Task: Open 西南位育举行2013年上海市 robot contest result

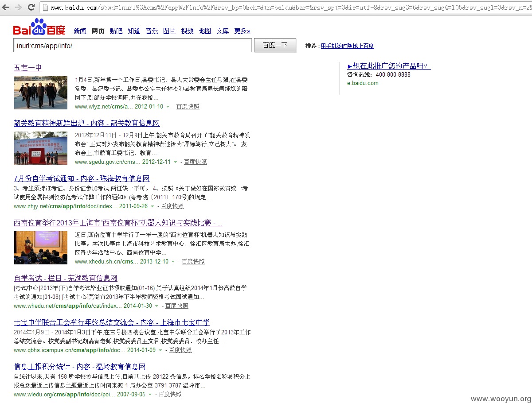Action: tap(118, 223)
